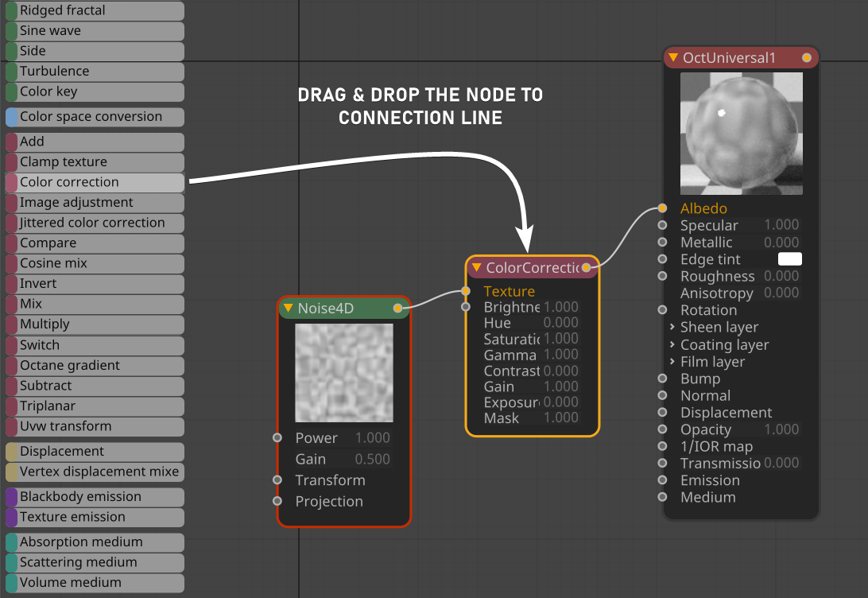Click the OctUniversal1 material output pin
This screenshot has height=598, width=868.
pos(807,57)
